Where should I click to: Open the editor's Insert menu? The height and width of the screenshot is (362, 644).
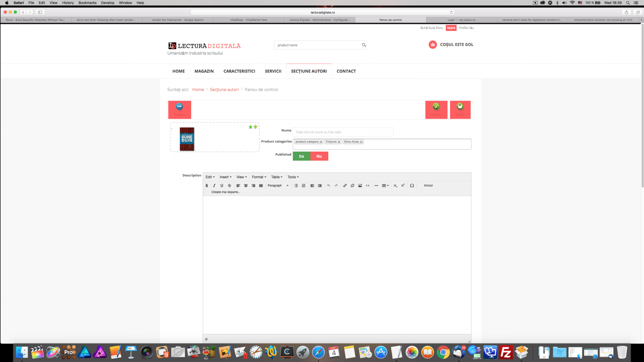[x=225, y=177]
